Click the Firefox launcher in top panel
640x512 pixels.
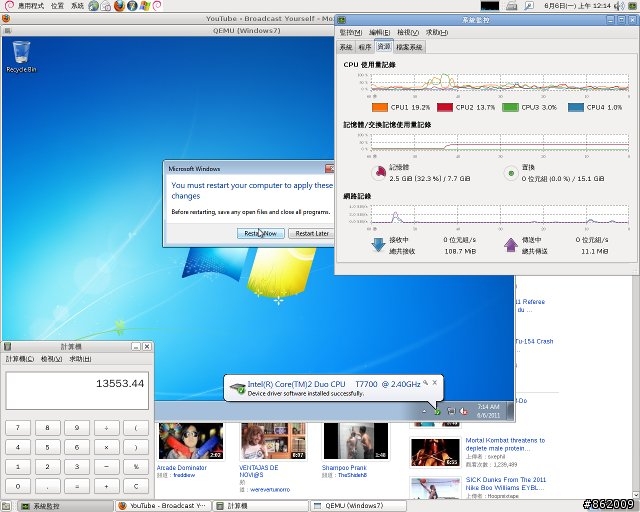click(119, 6)
